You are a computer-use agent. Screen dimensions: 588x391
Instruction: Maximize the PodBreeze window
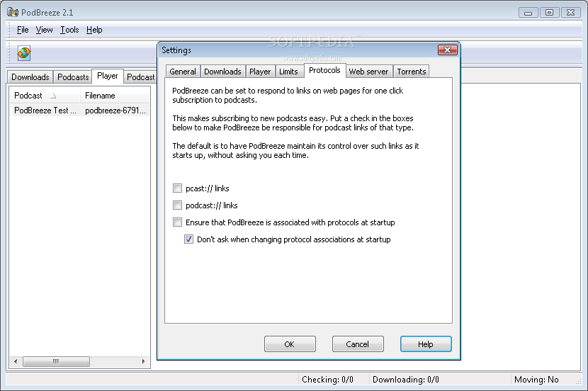[x=549, y=12]
